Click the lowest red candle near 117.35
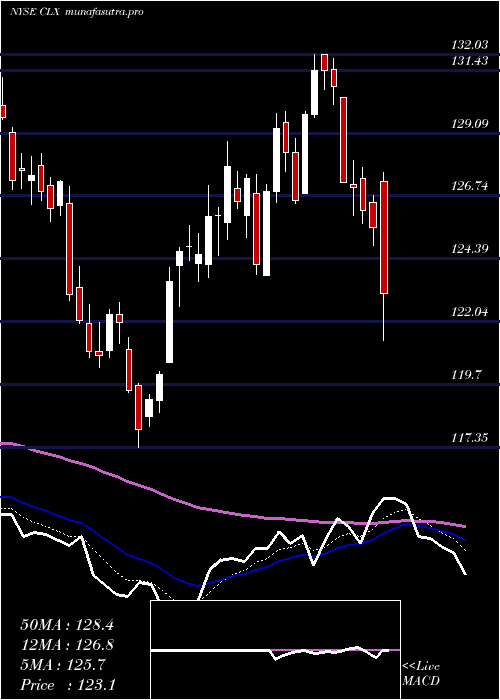This screenshot has width=500, height=700. point(138,407)
